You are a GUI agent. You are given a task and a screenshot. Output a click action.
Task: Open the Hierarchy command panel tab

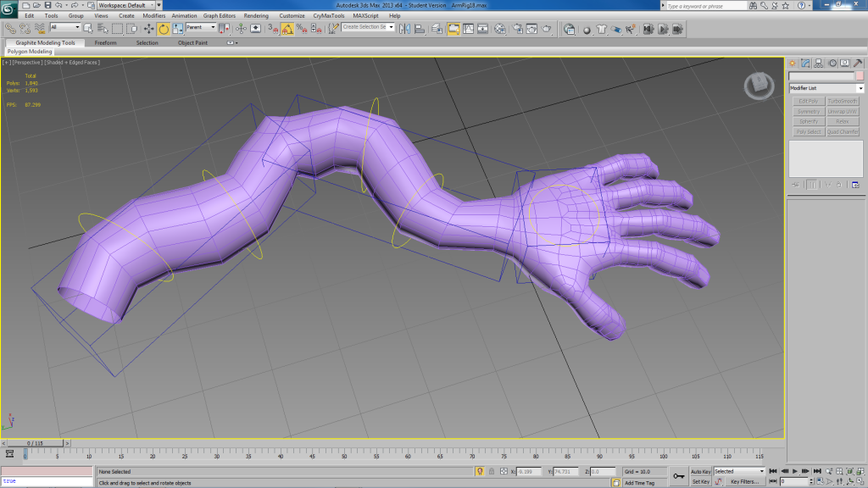[x=820, y=63]
